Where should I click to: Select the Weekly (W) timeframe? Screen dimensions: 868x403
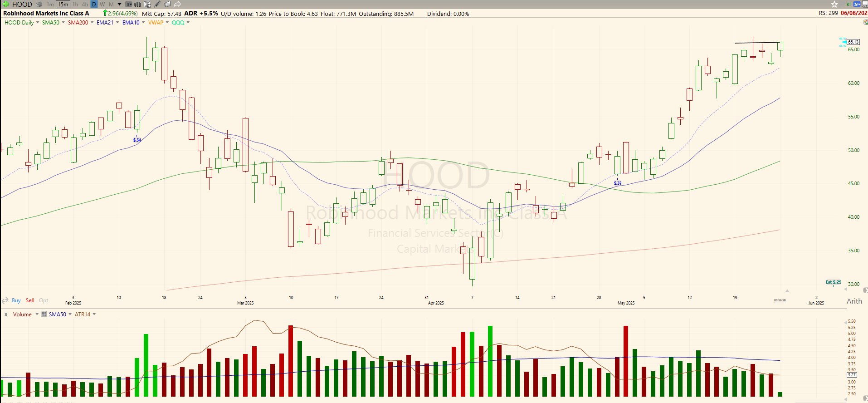pyautogui.click(x=102, y=4)
